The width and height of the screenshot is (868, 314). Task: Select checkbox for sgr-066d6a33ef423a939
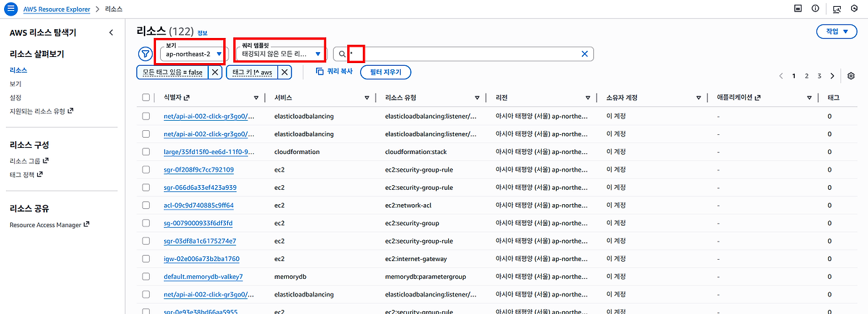(x=146, y=187)
